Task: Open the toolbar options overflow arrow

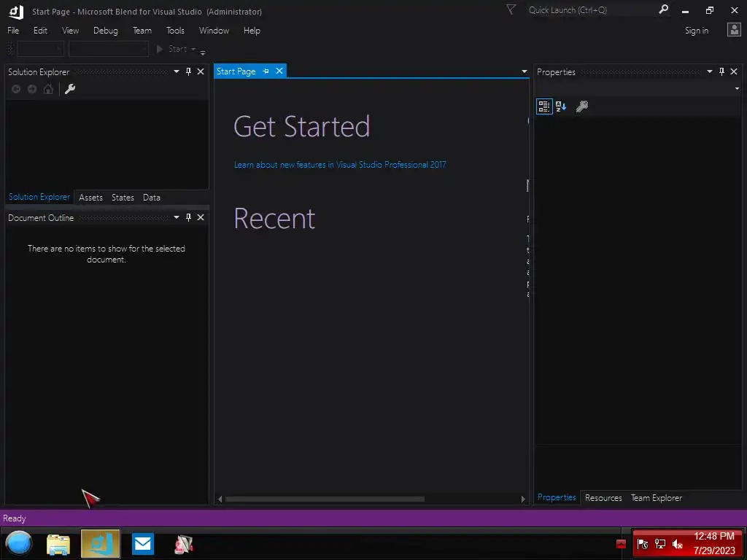Action: [x=203, y=52]
